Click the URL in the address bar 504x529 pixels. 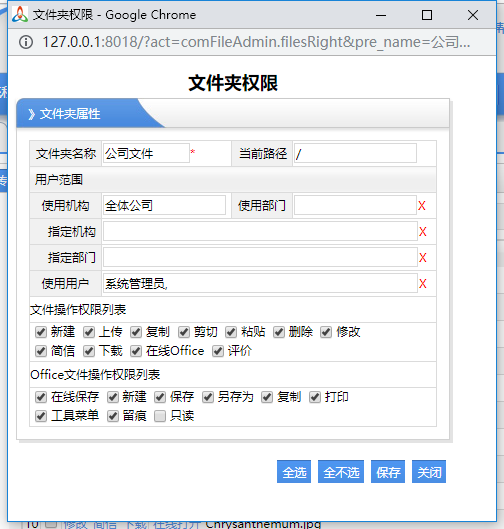[x=256, y=42]
